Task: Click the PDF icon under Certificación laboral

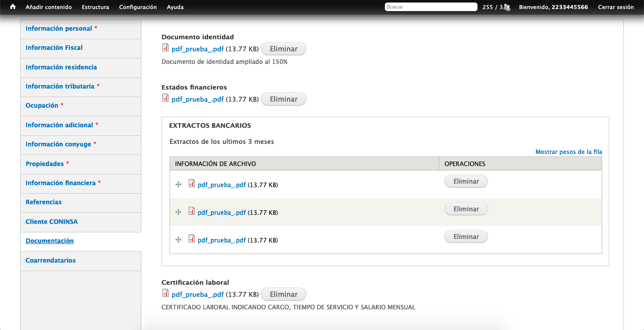Action: coord(166,293)
